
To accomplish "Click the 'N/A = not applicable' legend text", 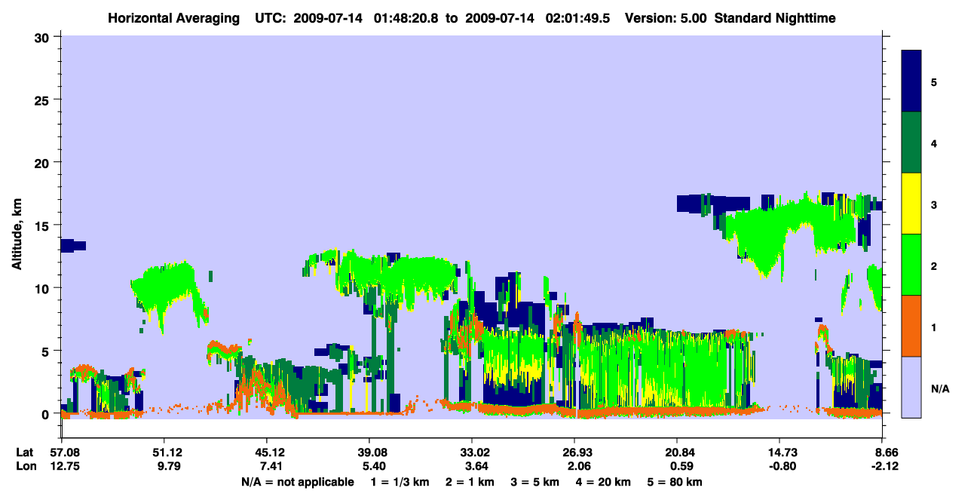I will click(298, 482).
